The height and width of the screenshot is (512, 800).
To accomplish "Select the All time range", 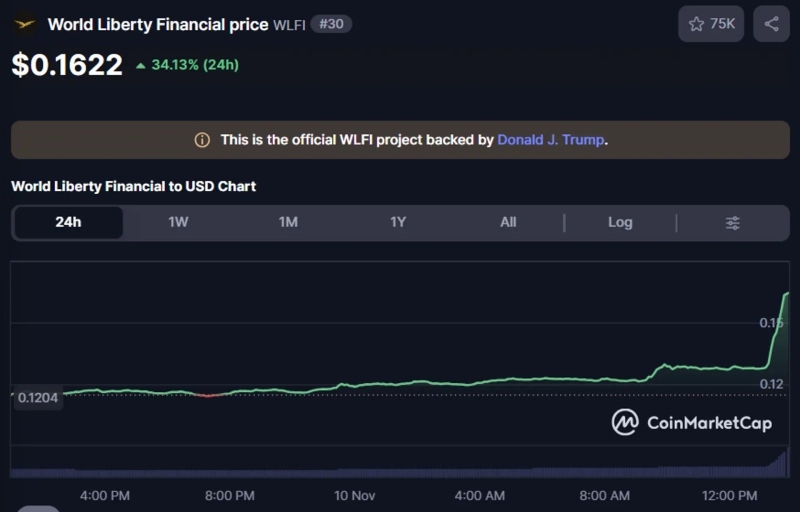I will [x=508, y=222].
